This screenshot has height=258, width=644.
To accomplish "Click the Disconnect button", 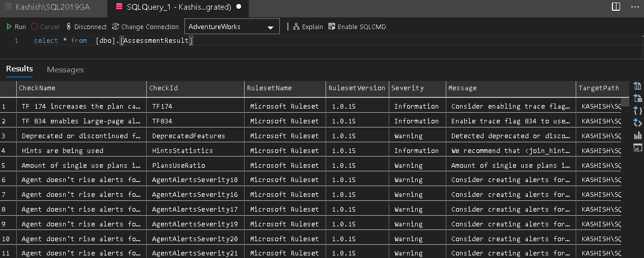I will click(86, 27).
